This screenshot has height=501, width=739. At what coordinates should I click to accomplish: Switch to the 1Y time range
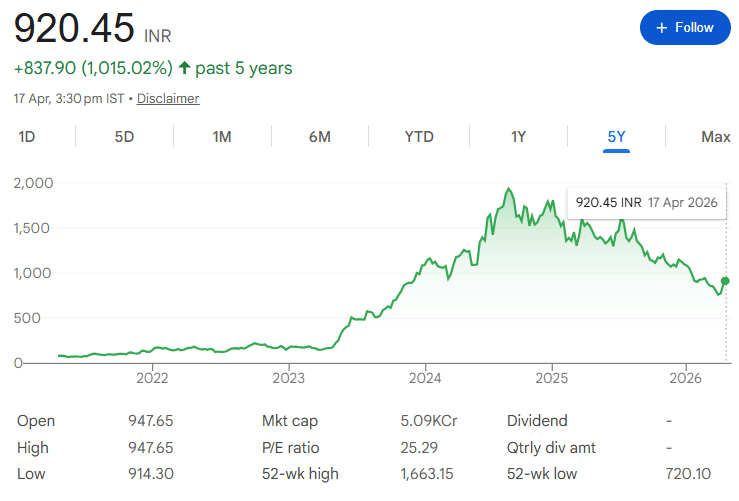(x=518, y=137)
